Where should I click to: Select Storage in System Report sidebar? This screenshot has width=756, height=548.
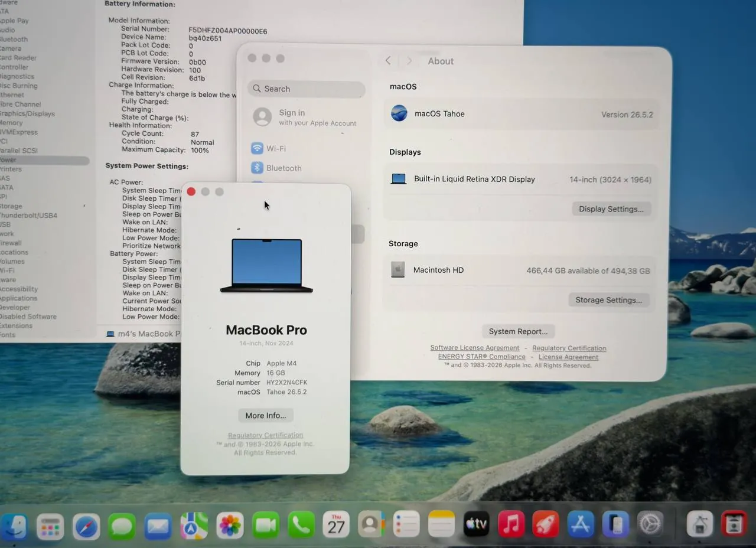click(x=11, y=206)
